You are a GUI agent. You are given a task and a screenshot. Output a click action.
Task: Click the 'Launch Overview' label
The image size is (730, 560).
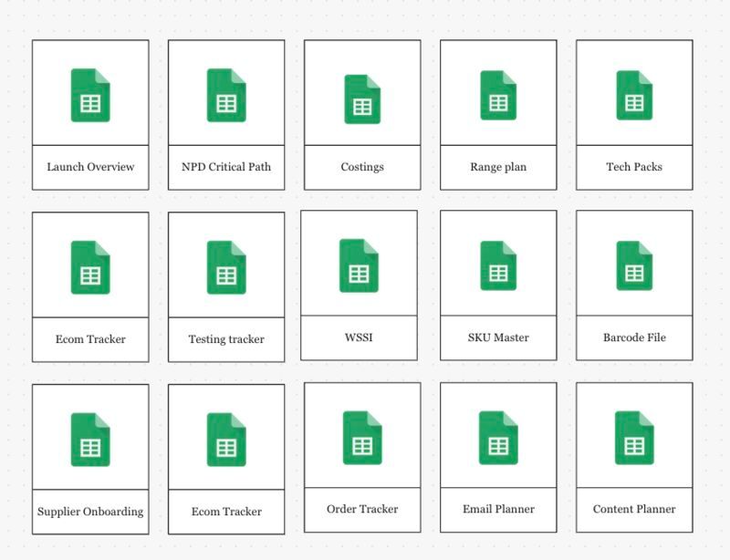tap(90, 167)
